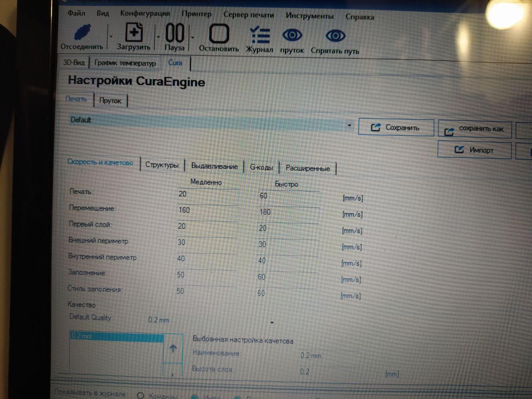
Task: Select the Команды radio button
Action: pyautogui.click(x=140, y=396)
